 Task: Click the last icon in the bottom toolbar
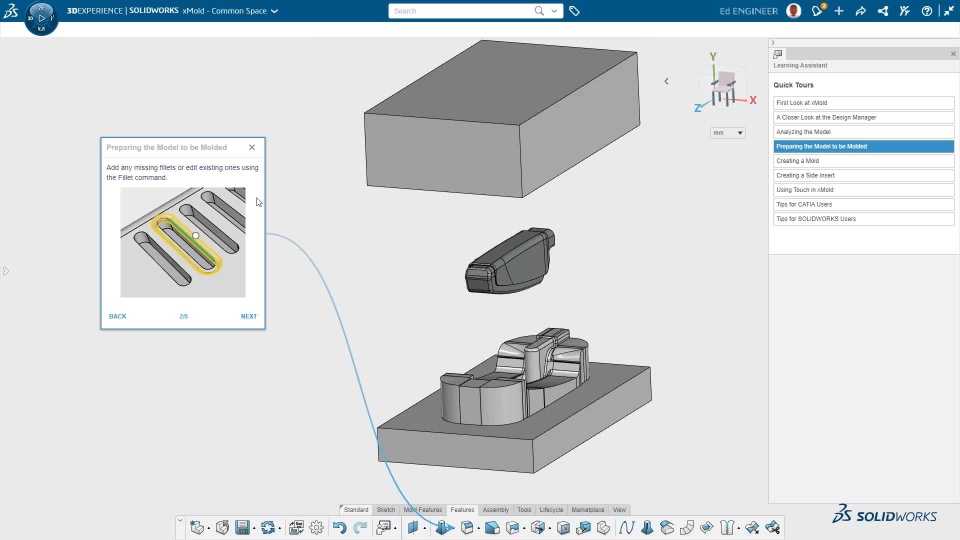click(773, 527)
